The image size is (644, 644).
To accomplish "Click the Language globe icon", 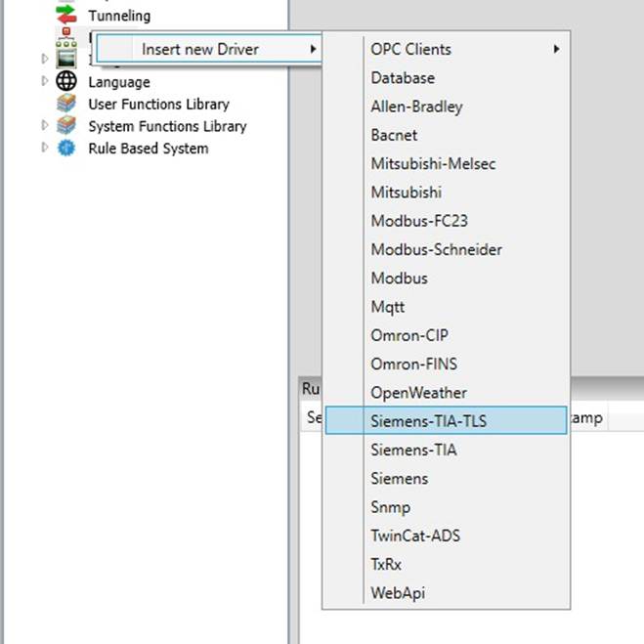I will pos(66,82).
